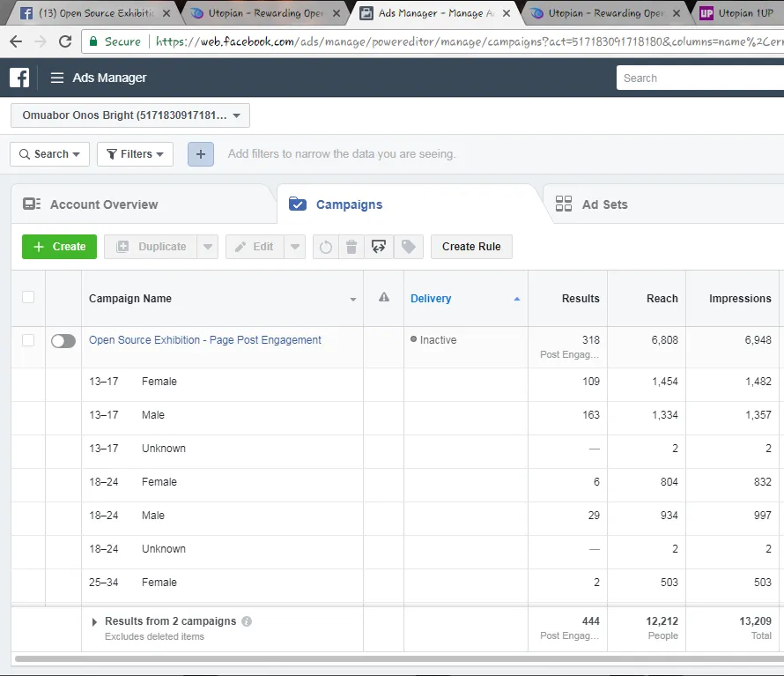This screenshot has height=676, width=784.
Task: Open the Search dropdown in filter bar
Action: point(49,154)
